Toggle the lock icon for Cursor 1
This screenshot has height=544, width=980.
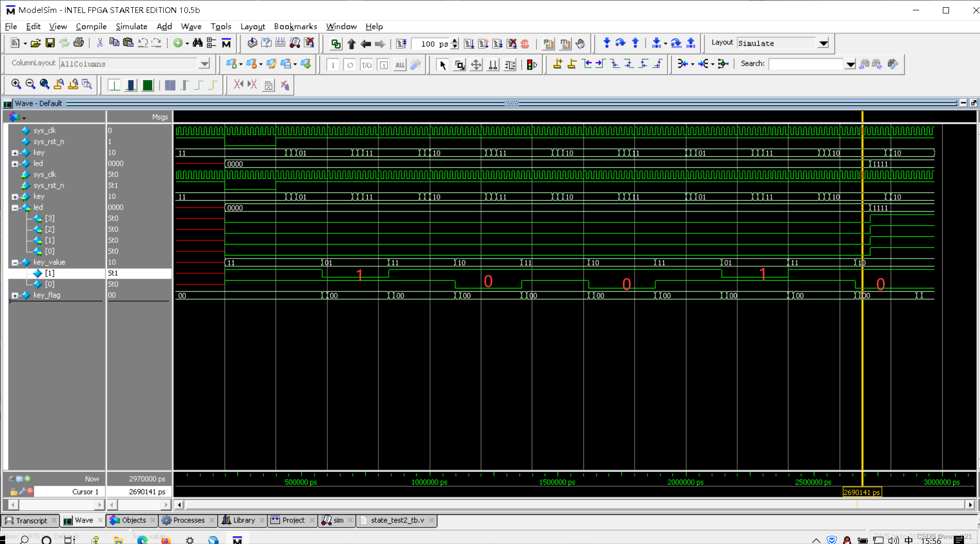coord(13,492)
